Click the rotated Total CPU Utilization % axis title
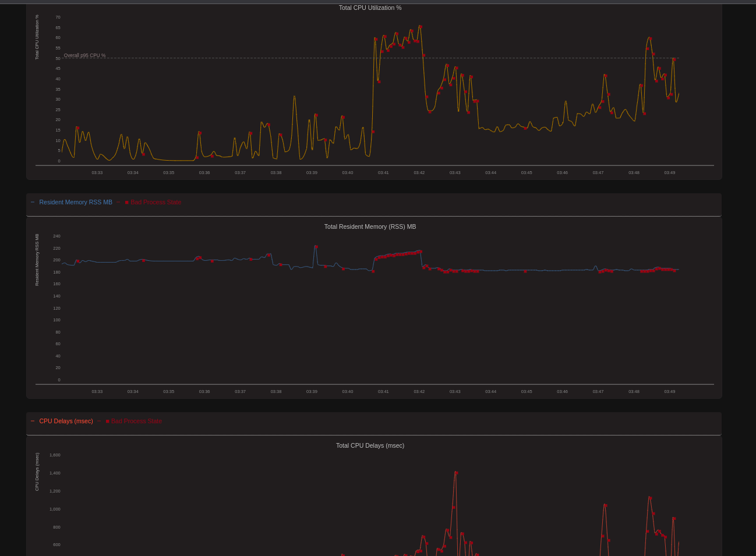 coord(37,37)
